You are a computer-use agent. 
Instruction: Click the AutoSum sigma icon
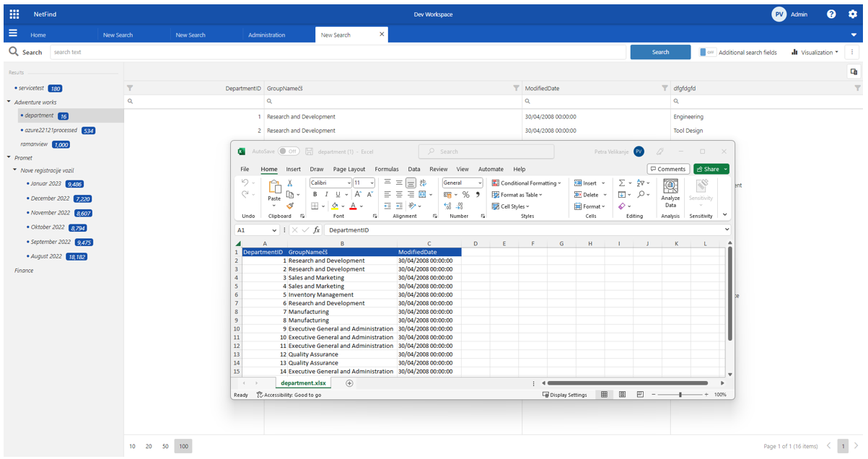622,183
